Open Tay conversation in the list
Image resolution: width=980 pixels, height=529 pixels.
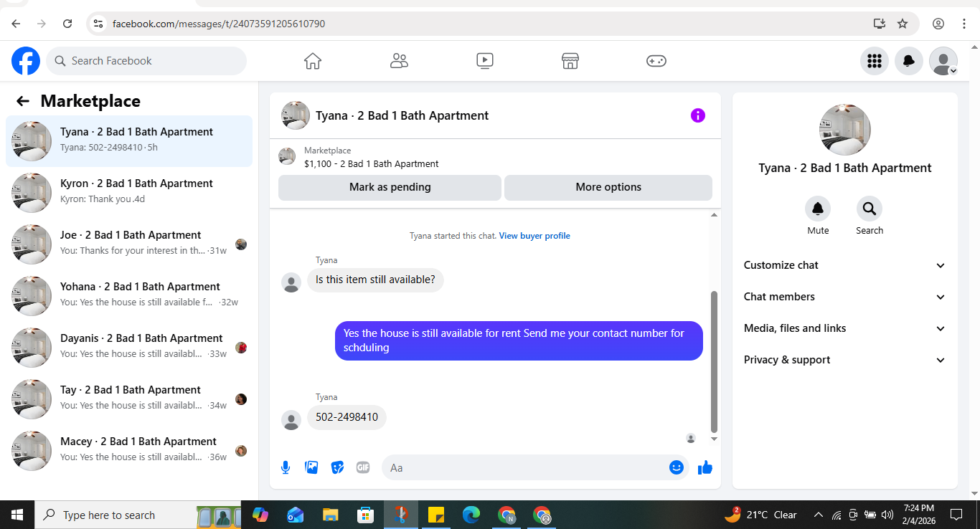[x=129, y=399]
